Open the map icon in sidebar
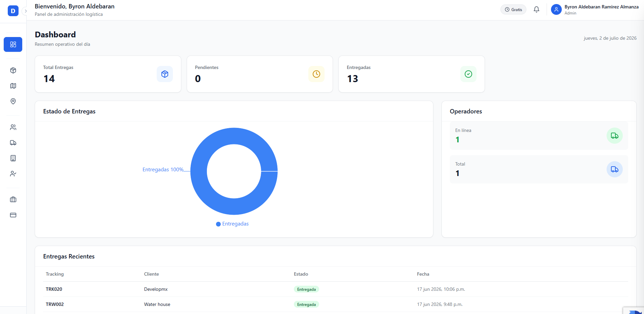Viewport: 644px width, 314px height. point(13,86)
